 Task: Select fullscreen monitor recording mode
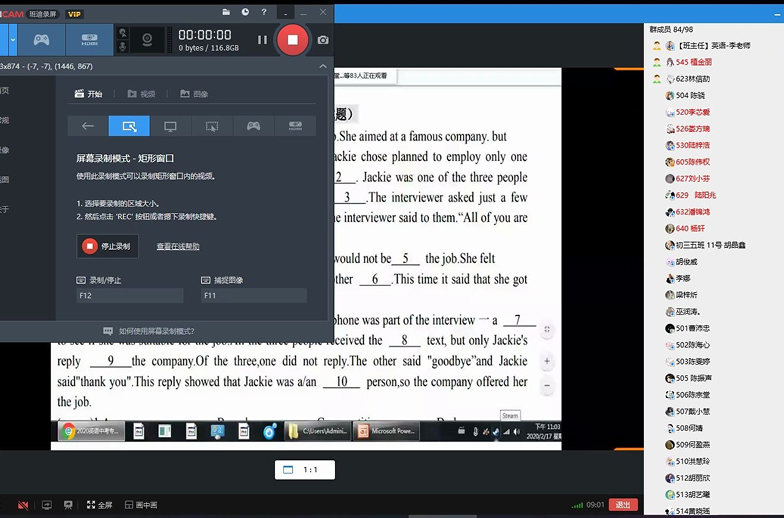(x=170, y=126)
